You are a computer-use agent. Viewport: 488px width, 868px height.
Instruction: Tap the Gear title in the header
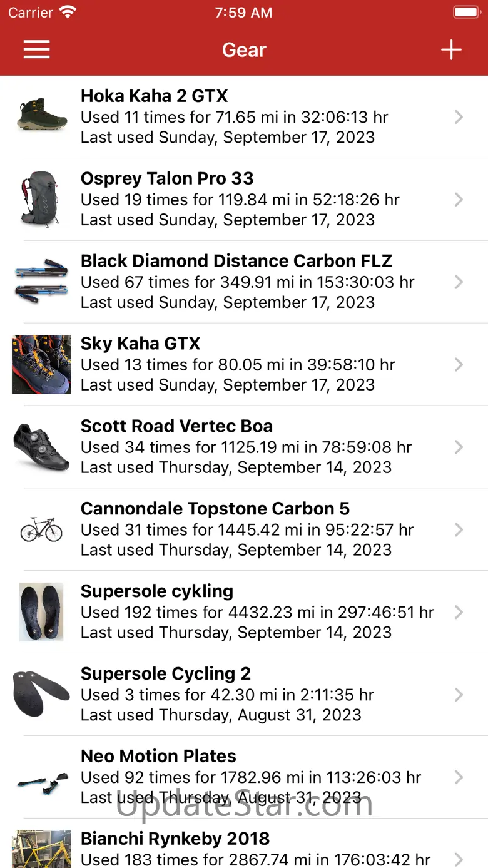click(244, 50)
